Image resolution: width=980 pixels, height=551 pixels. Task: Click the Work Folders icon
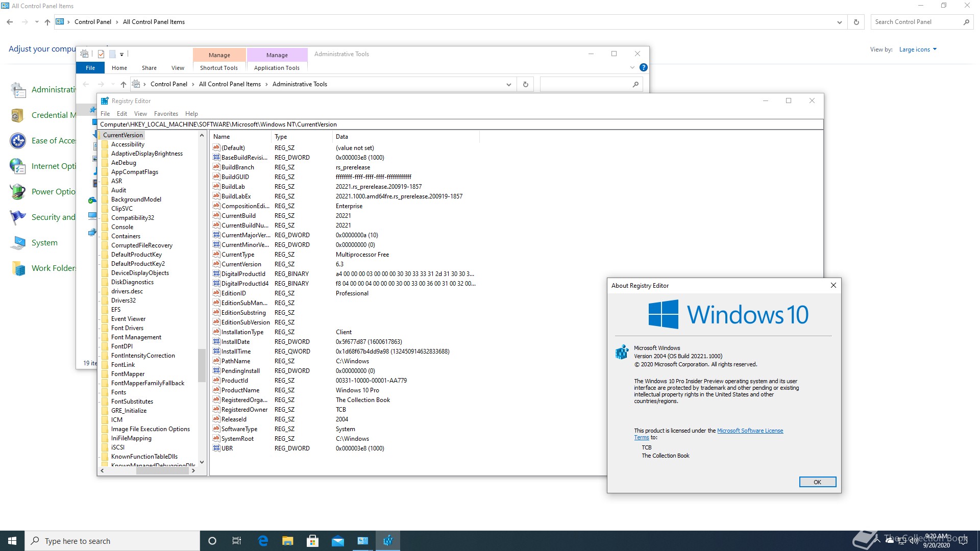click(x=18, y=268)
